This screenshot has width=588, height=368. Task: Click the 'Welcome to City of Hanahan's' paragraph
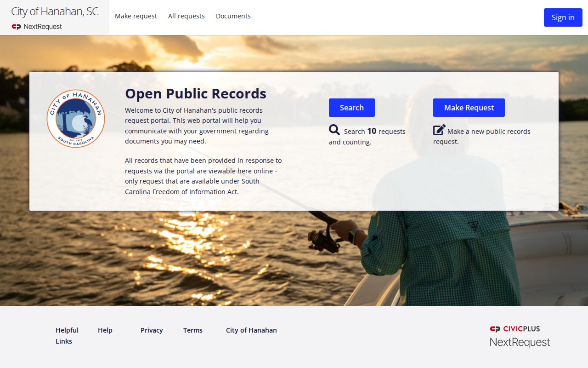pos(197,126)
